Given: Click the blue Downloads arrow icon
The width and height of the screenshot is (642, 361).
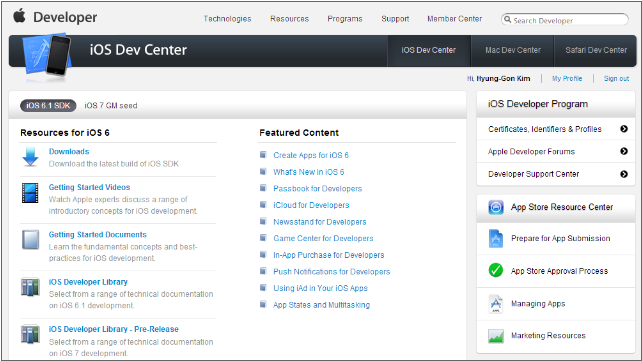Looking at the screenshot, I should [30, 157].
